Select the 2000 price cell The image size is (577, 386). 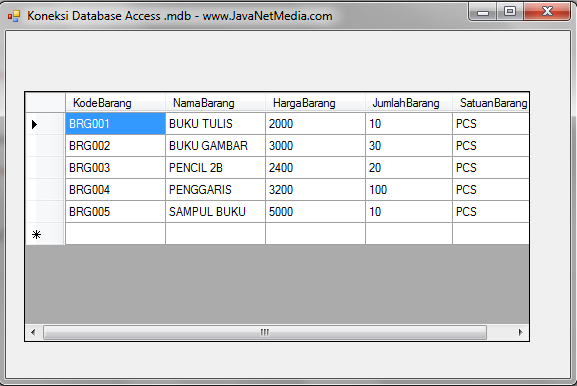coord(315,124)
